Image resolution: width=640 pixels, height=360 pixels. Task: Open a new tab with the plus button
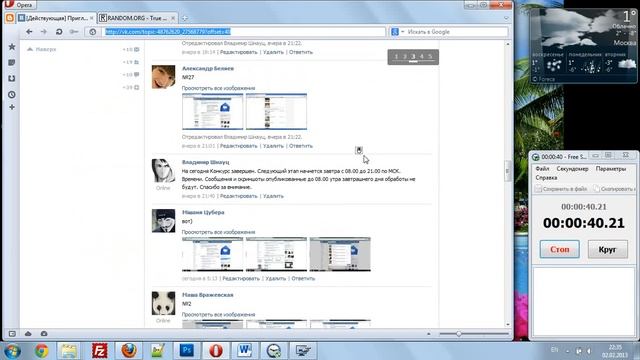(184, 18)
